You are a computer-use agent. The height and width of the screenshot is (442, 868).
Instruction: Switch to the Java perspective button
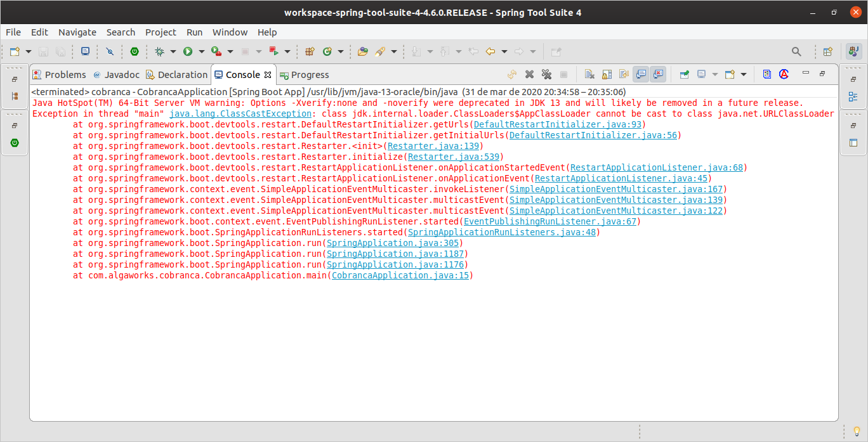click(853, 51)
